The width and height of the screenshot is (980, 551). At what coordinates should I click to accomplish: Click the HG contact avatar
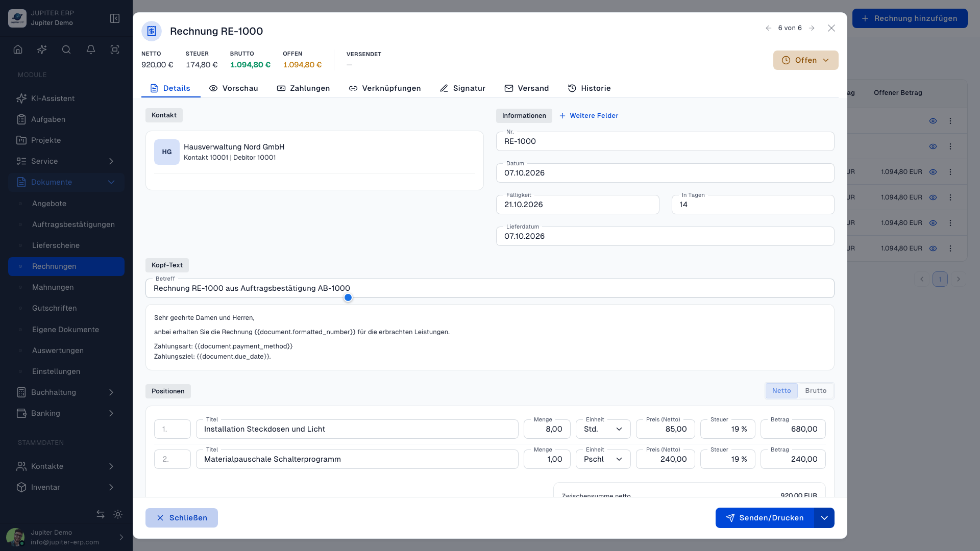[167, 152]
